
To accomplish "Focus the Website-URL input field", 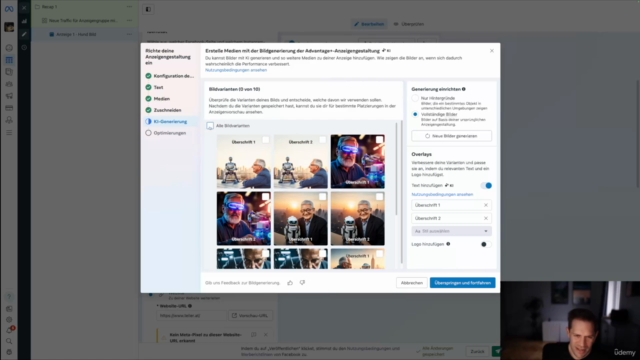I will click(x=191, y=316).
